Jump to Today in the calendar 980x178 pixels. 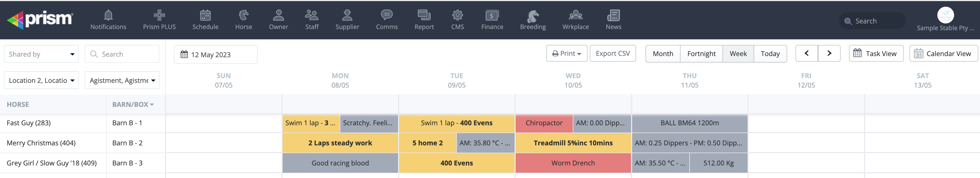pyautogui.click(x=770, y=54)
